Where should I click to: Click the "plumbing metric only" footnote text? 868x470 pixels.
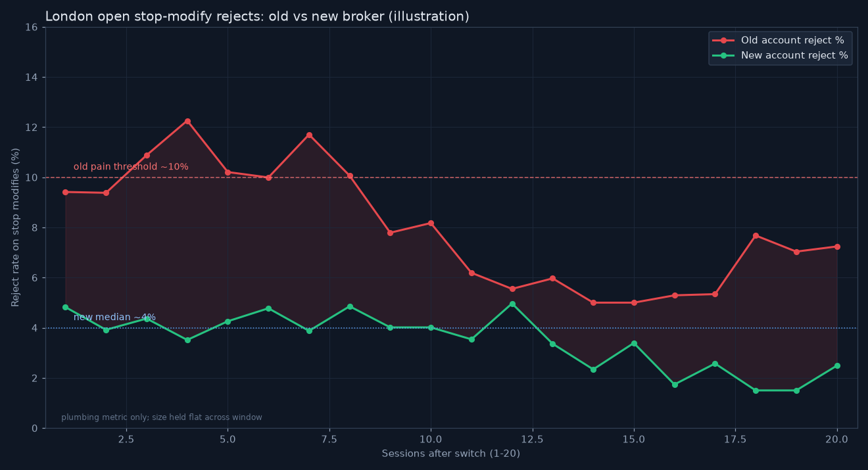[162, 417]
